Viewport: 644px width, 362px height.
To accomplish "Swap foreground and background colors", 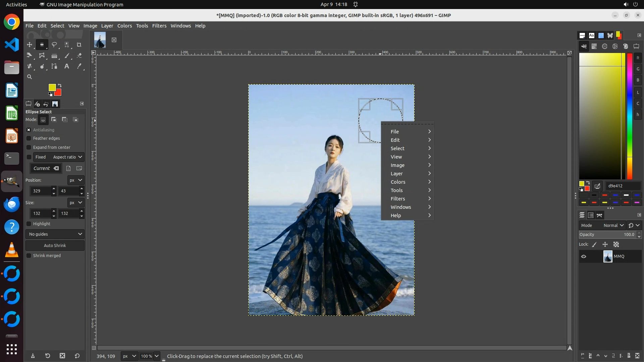I will point(60,85).
